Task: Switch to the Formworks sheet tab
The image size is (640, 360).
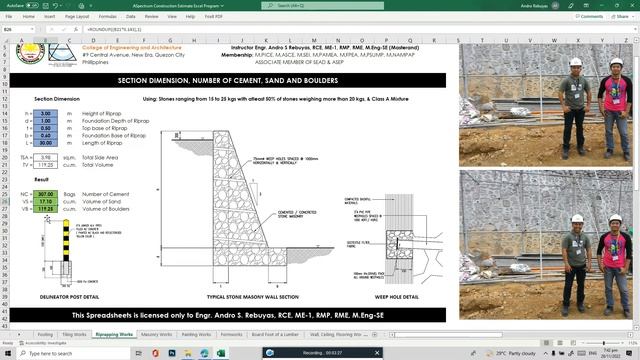Action: click(x=231, y=335)
